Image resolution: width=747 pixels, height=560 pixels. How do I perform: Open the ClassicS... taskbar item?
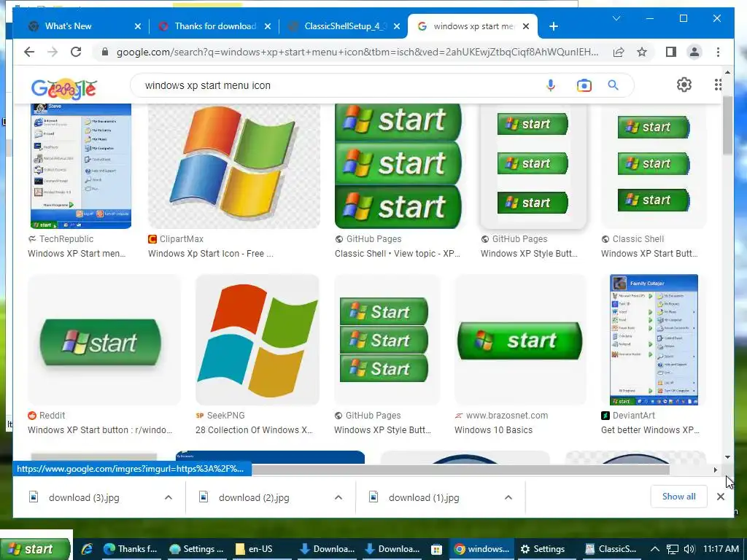click(611, 549)
